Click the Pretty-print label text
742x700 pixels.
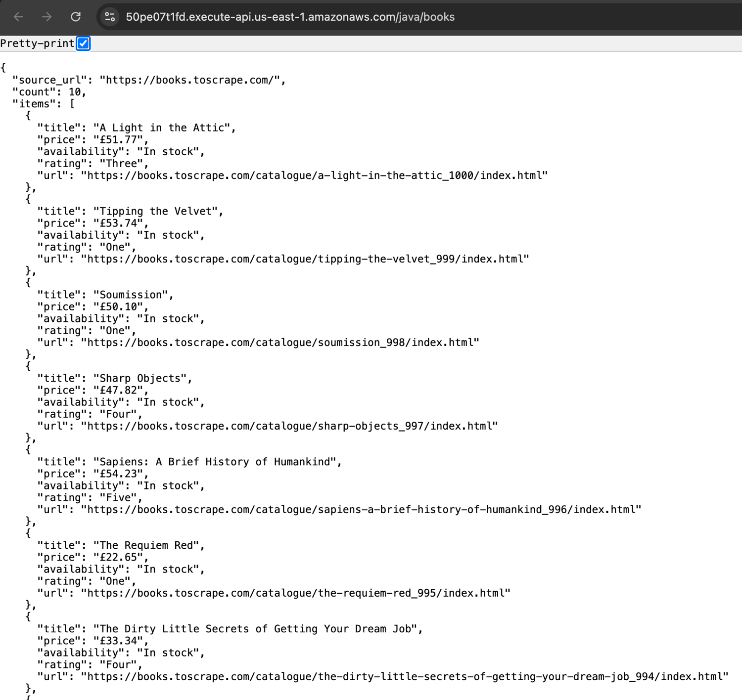[37, 44]
